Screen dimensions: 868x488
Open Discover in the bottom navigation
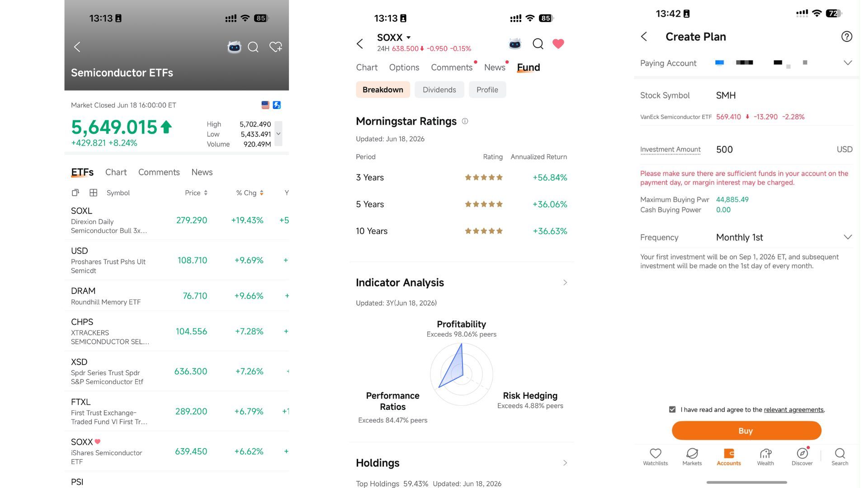(x=802, y=457)
